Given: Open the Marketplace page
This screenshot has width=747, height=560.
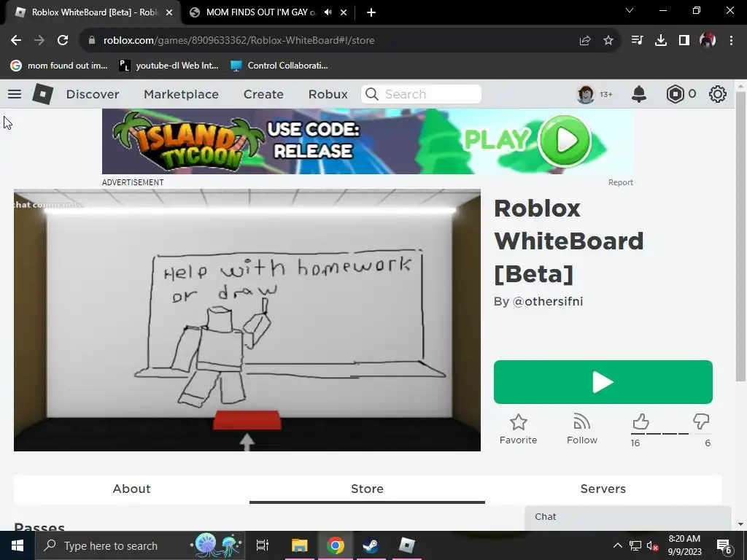Looking at the screenshot, I should 181,94.
